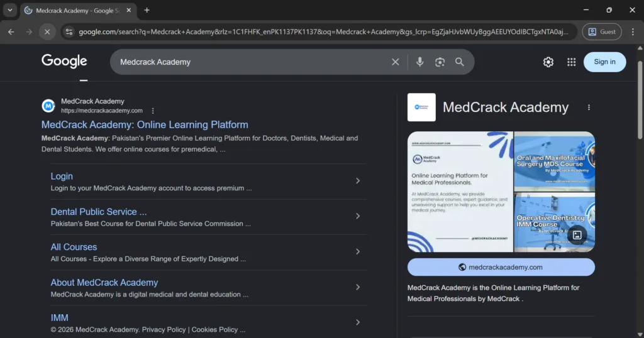The width and height of the screenshot is (644, 338).
Task: Stop loading the page
Action: [x=47, y=31]
